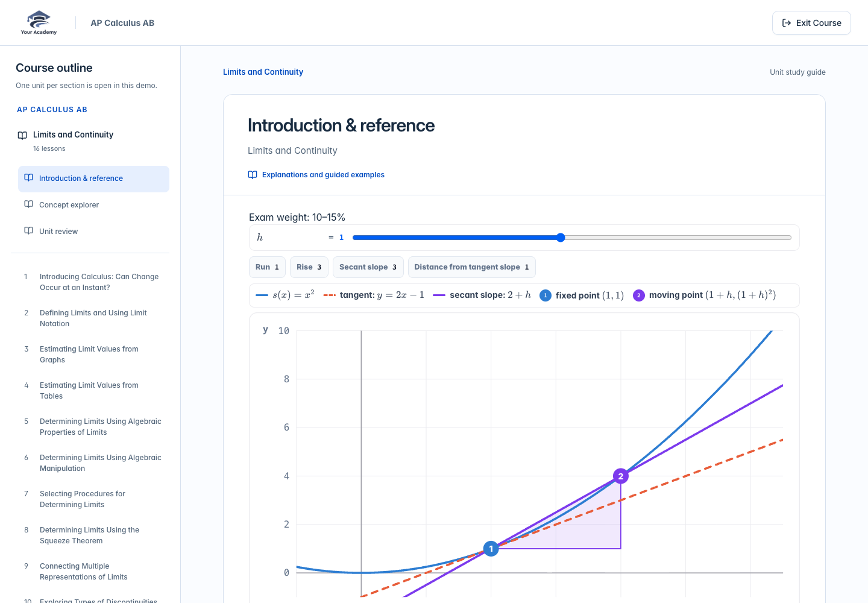Click the Distance from tangent slope chip
868x603 pixels.
pyautogui.click(x=471, y=267)
